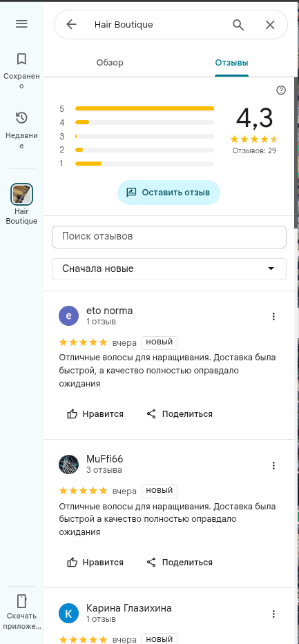Screen dimensions: 299x644
Task: Click the новый badge on eto norma review
Action: point(160,342)
